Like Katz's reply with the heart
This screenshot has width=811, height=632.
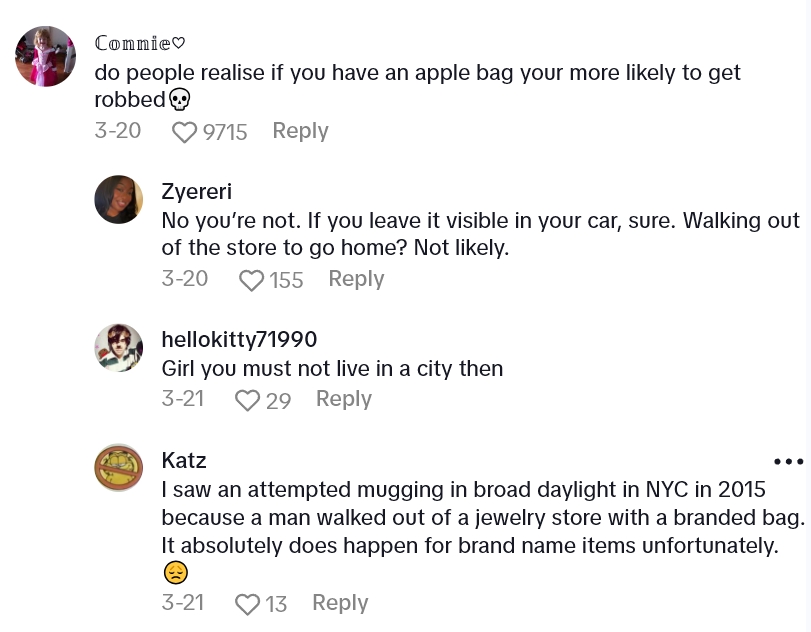coord(247,604)
